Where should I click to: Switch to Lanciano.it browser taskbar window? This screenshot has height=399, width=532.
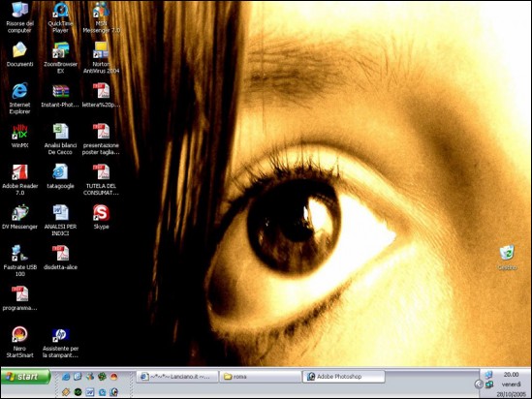coord(176,377)
